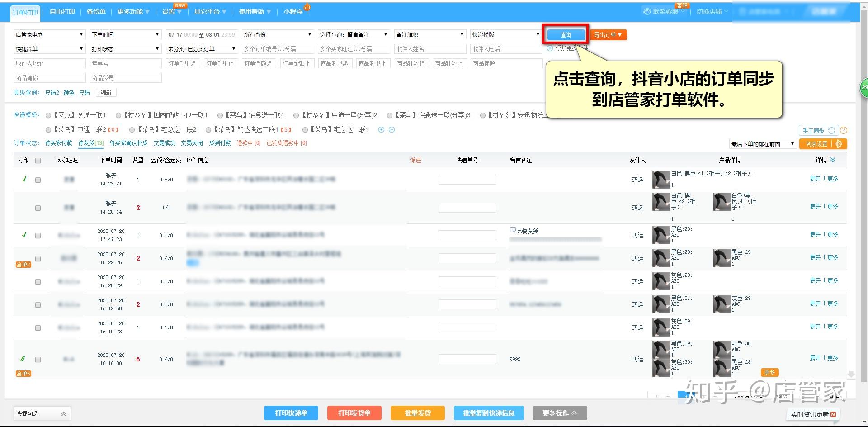Open the 导出订单 export dropdown button
Screen dimensions: 868x427
click(608, 35)
